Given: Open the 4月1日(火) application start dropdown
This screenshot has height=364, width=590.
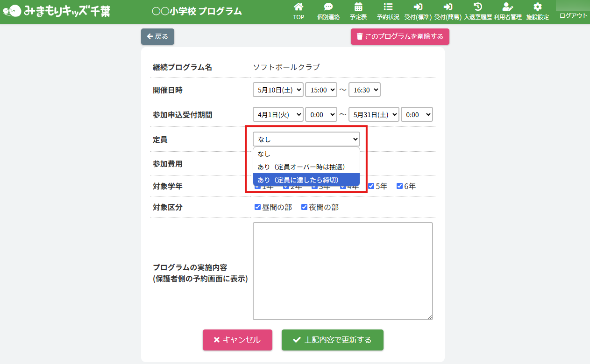Looking at the screenshot, I should [278, 114].
